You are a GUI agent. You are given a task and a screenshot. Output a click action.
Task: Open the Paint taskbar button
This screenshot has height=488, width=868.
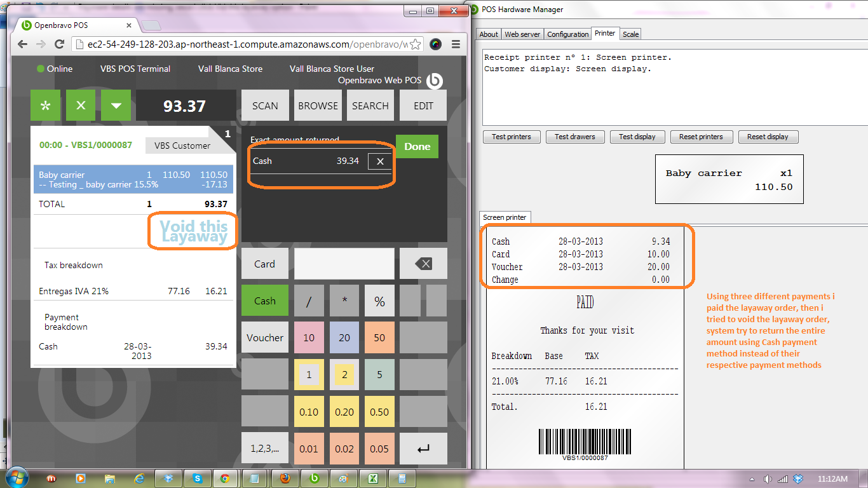344,478
